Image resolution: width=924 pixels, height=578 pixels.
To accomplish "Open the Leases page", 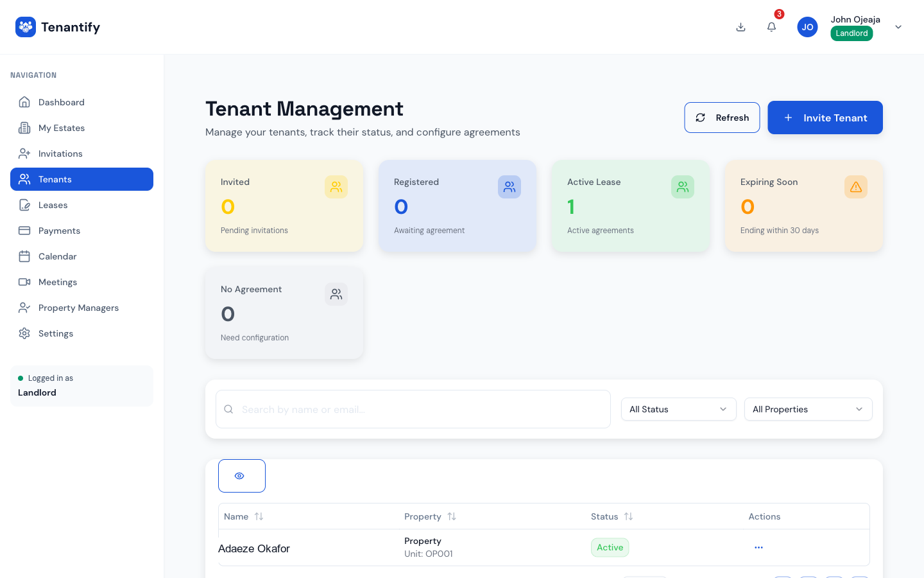I will (x=81, y=205).
